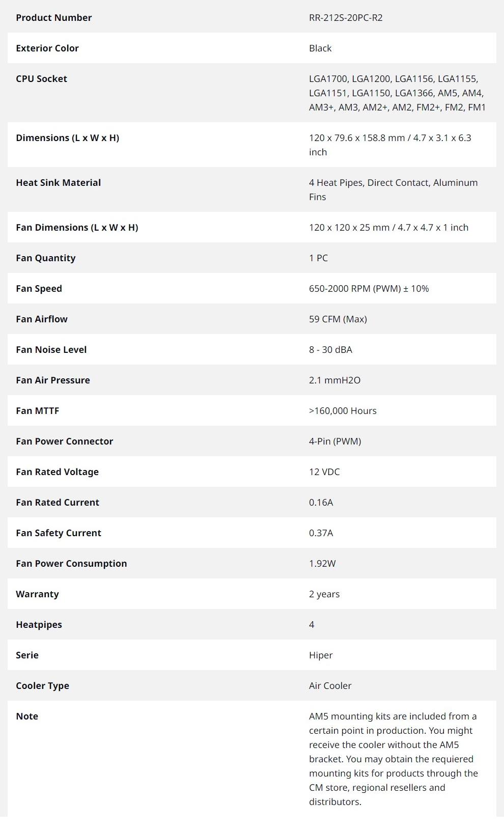Viewport: 504px width, 831px height.
Task: Select the Exterior Color label
Action: 47,48
